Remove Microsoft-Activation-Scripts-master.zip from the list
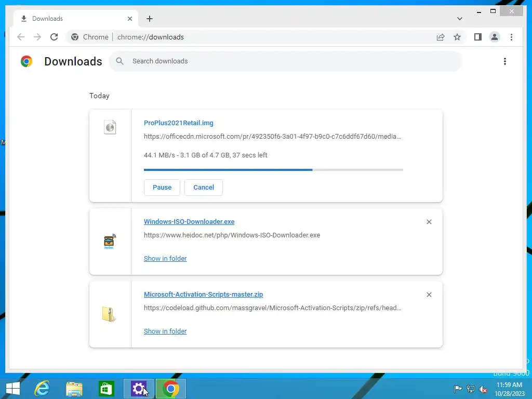Screen dimensions: 532x399 coord(429,295)
